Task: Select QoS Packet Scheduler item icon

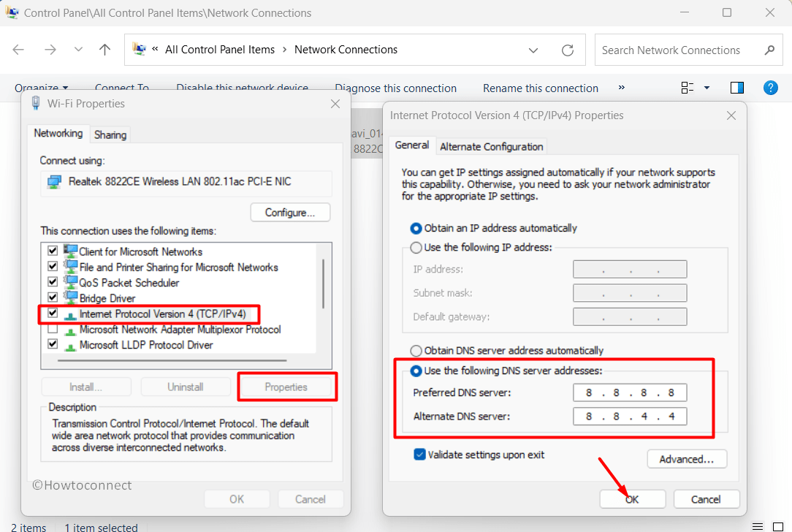Action: point(70,282)
